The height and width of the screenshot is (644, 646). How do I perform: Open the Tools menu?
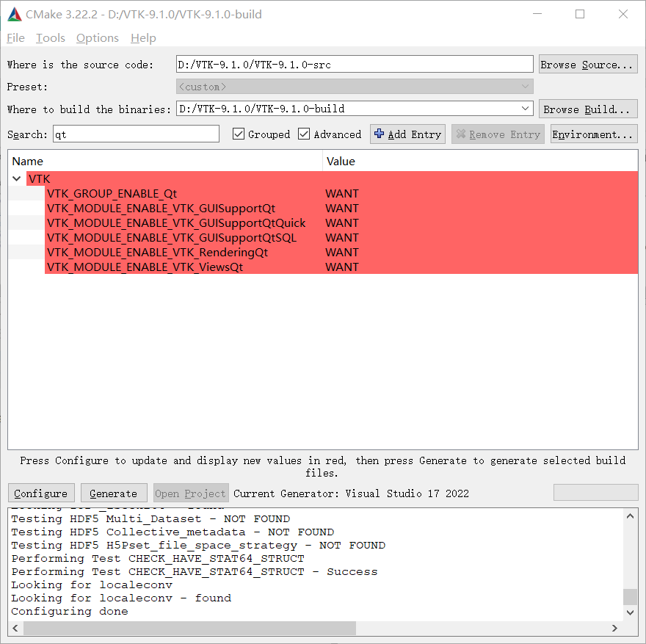pos(50,37)
